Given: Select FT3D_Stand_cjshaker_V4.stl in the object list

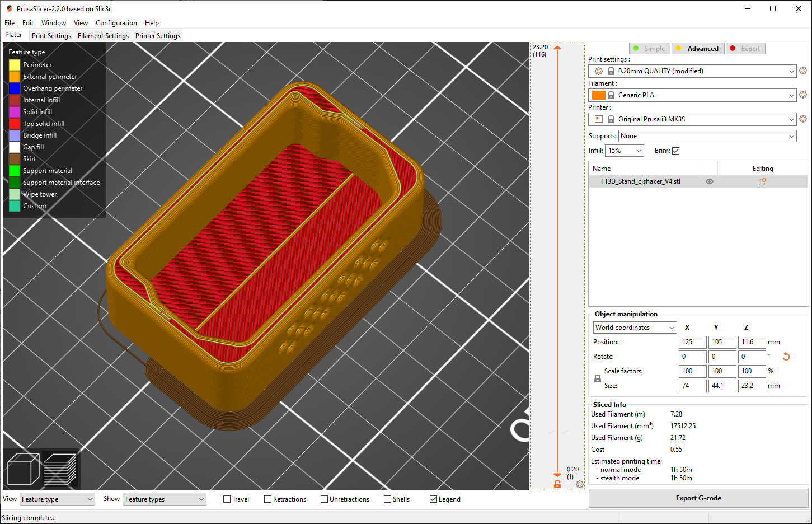Looking at the screenshot, I should click(641, 181).
